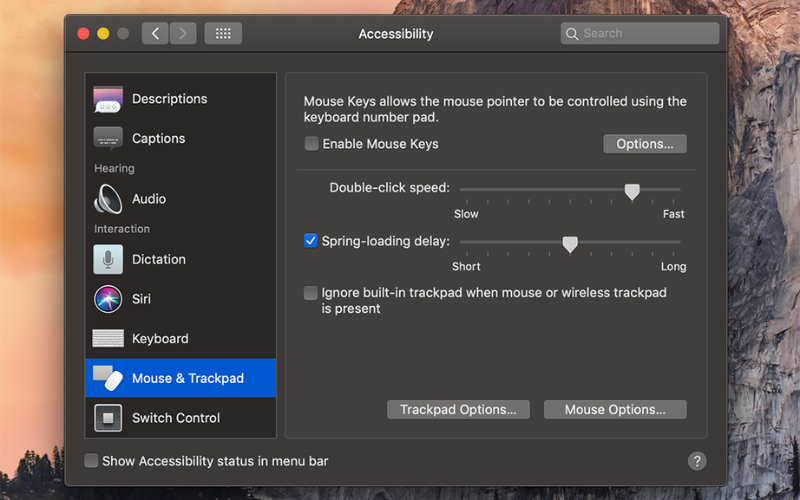This screenshot has width=800, height=500.
Task: Uncheck the Spring-loading delay checkbox
Action: tap(310, 240)
